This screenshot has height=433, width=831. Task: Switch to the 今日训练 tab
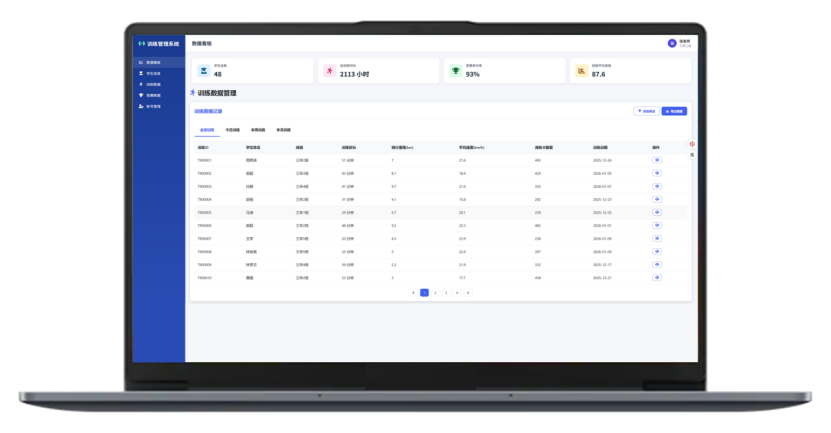[232, 130]
